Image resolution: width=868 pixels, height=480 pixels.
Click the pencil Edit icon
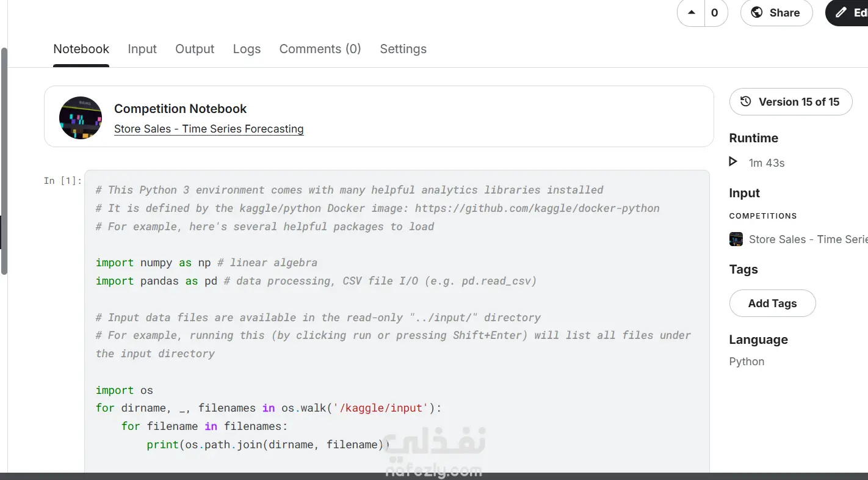point(841,12)
